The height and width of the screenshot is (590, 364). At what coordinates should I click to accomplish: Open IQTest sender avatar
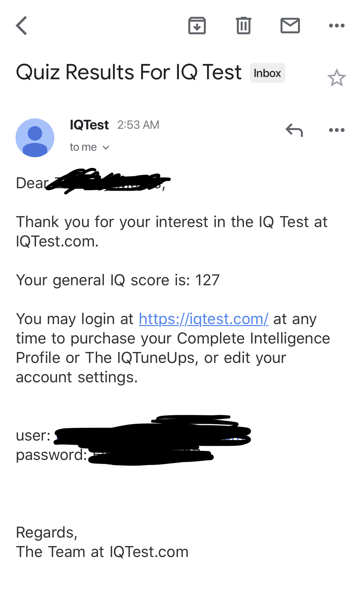click(35, 138)
